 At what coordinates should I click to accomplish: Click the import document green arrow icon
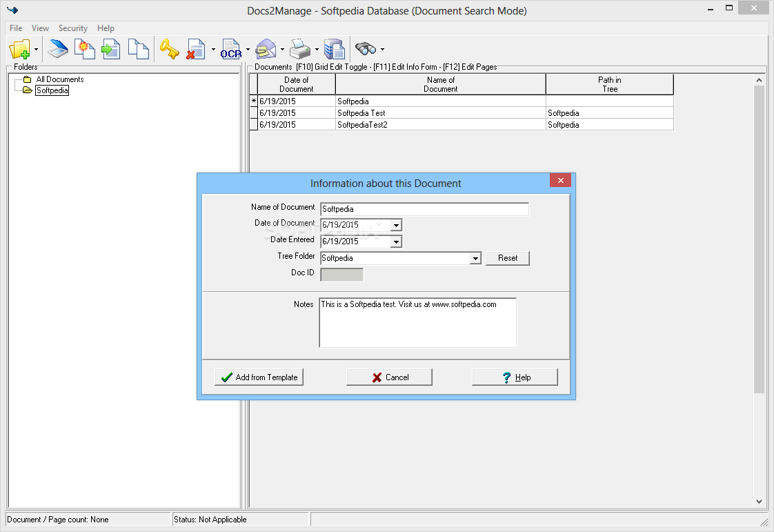point(111,50)
